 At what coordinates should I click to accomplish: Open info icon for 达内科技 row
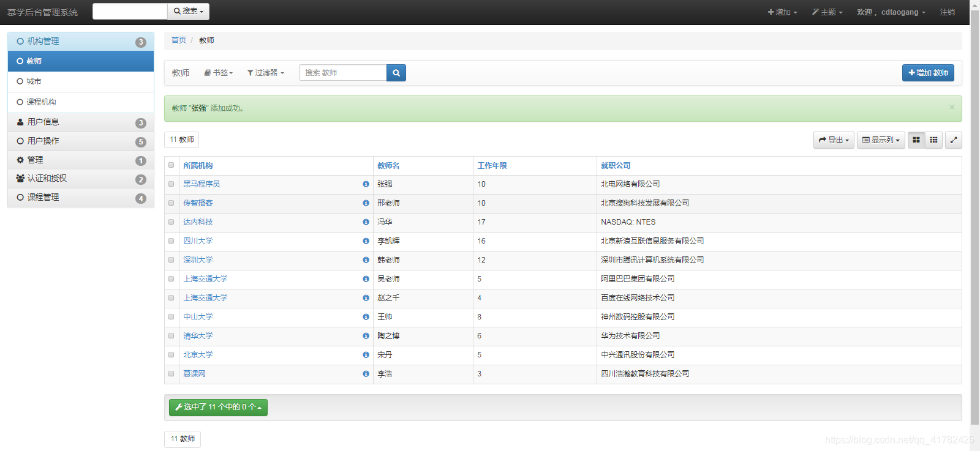click(x=366, y=222)
